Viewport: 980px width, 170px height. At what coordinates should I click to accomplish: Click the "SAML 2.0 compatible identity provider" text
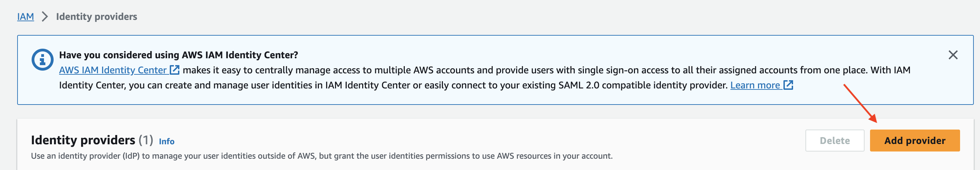643,85
